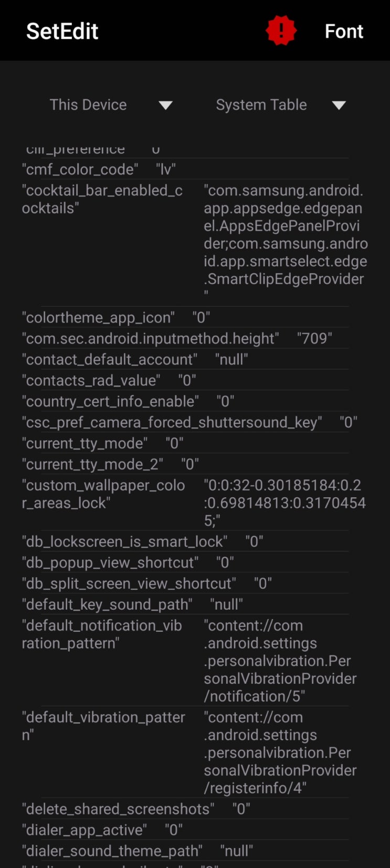Tap the SetEdit app title
This screenshot has width=390, height=868.
62,32
